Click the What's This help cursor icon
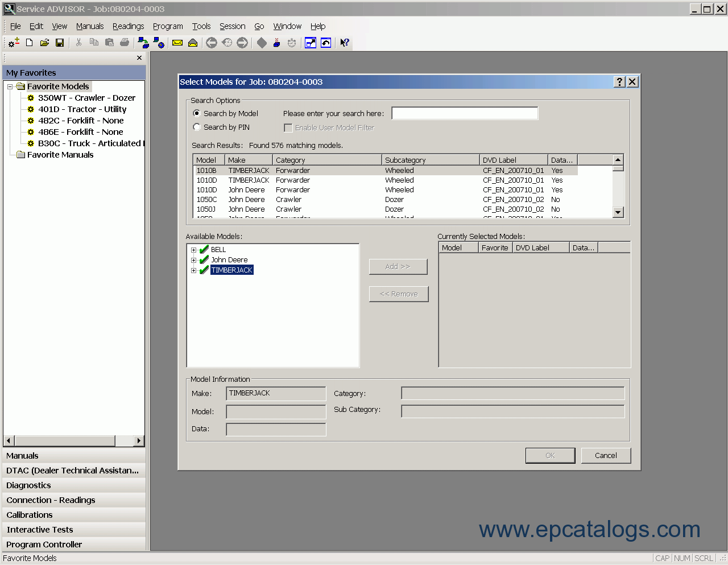Screen dimensions: 728x565 pyautogui.click(x=345, y=43)
